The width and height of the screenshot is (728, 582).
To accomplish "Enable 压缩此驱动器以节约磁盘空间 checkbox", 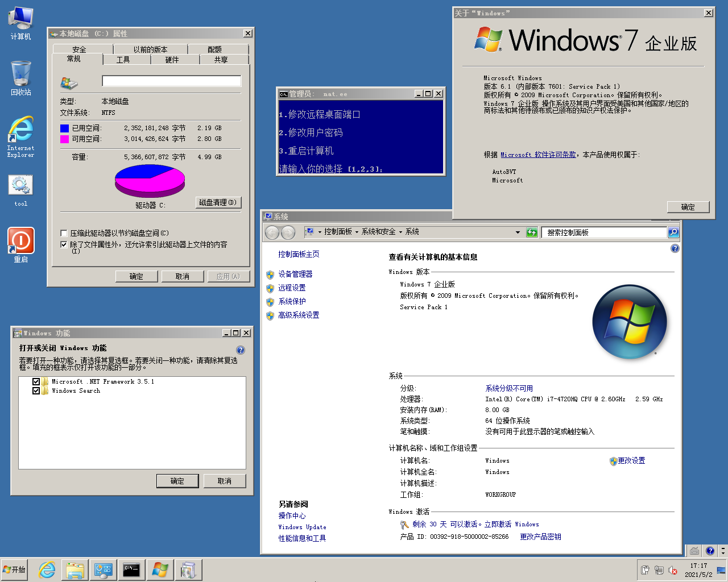I will click(64, 233).
